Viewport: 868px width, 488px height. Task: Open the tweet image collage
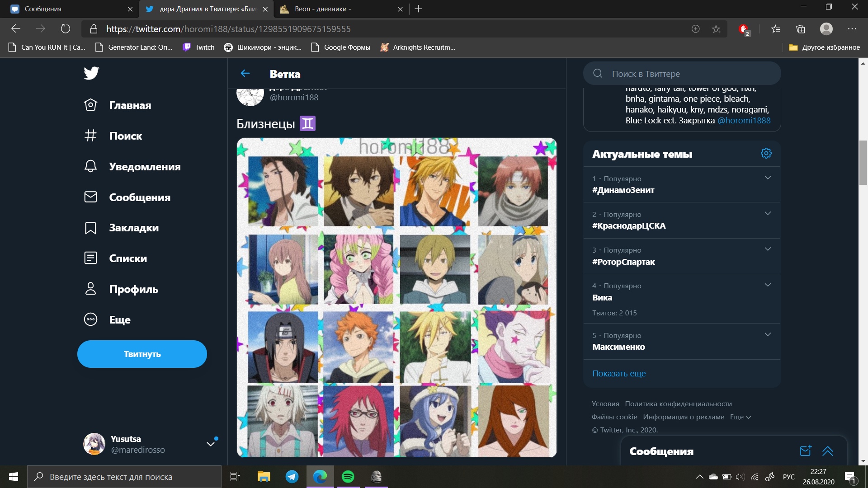[396, 297]
